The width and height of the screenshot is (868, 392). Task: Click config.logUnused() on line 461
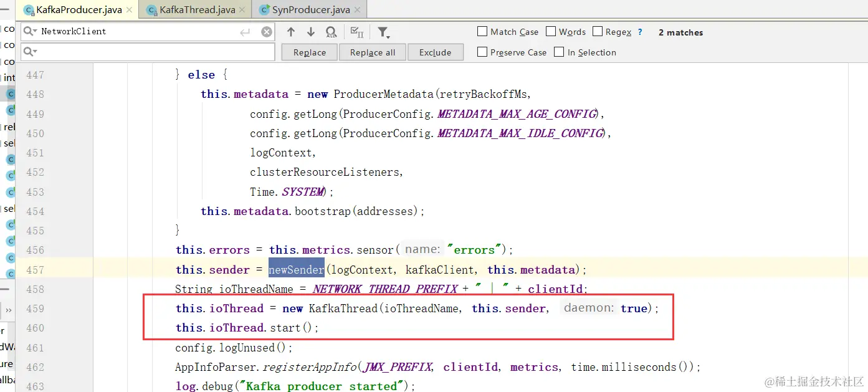tap(234, 348)
